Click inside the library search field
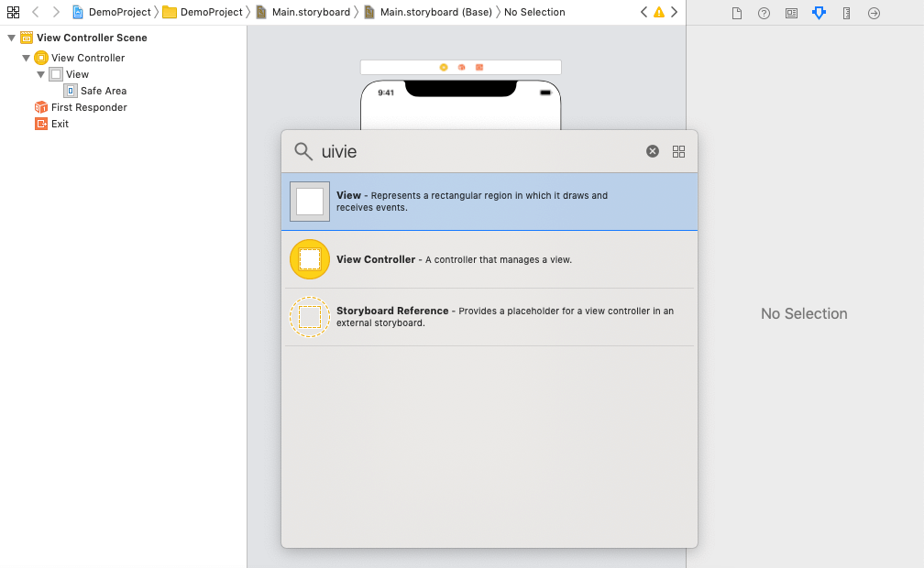This screenshot has width=924, height=568. [458, 151]
